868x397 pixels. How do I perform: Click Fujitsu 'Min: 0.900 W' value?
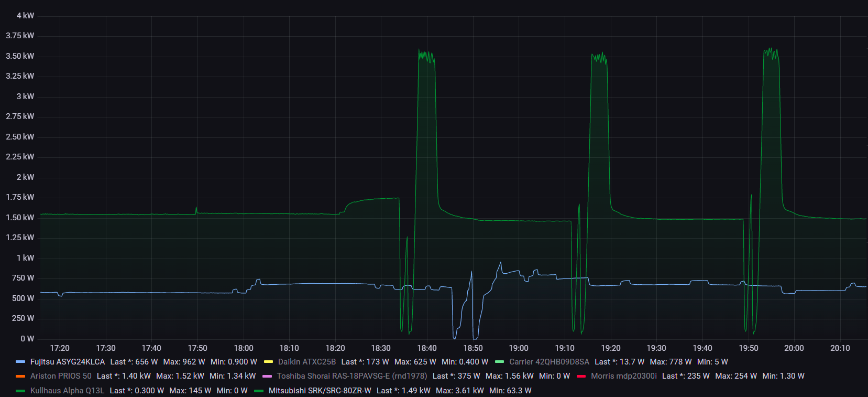click(234, 362)
